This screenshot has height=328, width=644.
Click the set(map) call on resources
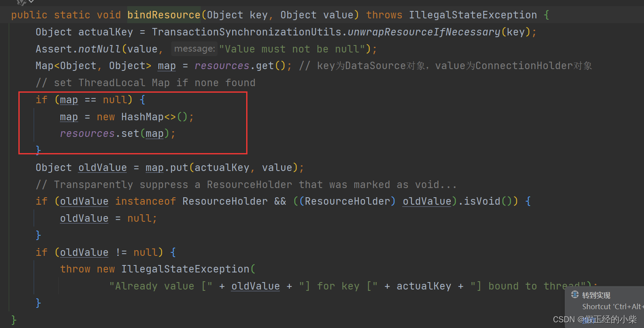point(146,134)
